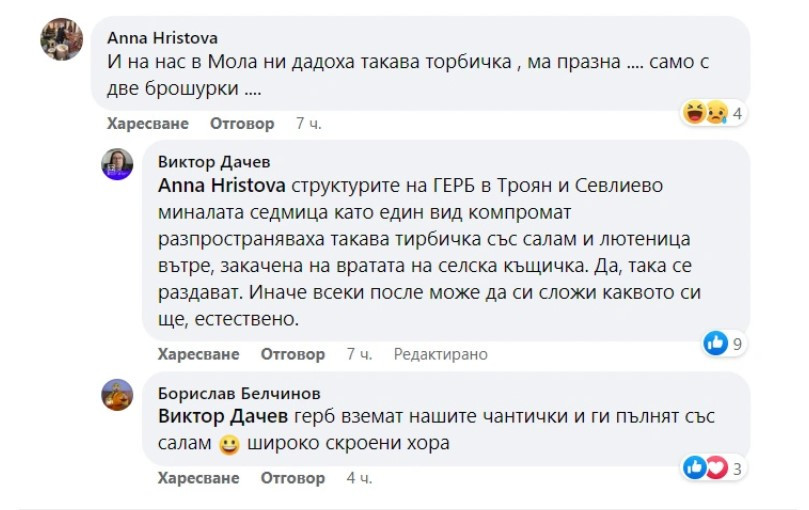The image size is (809, 510).
Task: Open Борислав Белчинов's avatar
Action: click(117, 395)
